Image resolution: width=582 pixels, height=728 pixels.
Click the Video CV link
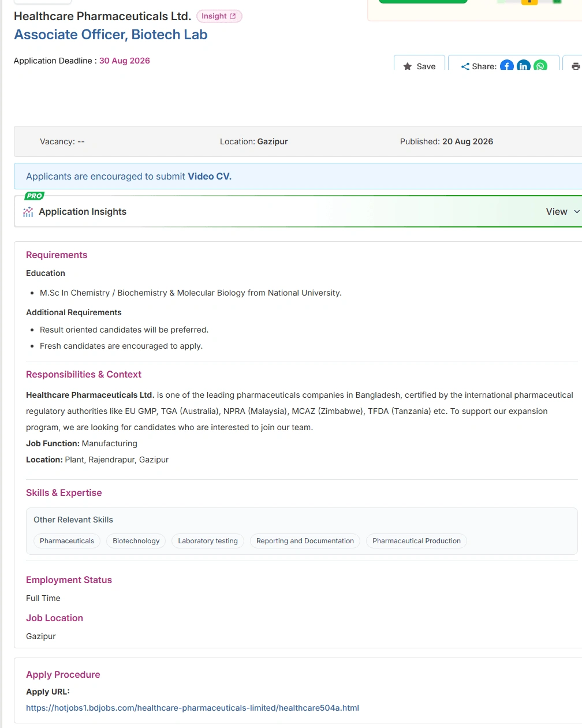(210, 177)
